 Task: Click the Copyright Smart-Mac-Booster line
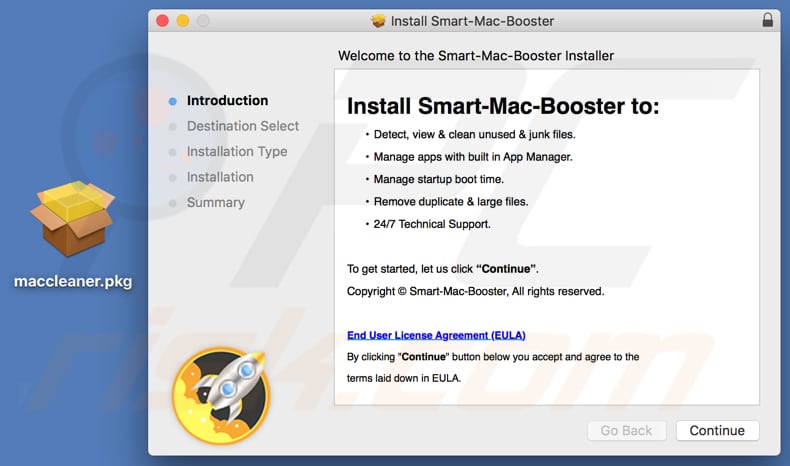pos(475,291)
